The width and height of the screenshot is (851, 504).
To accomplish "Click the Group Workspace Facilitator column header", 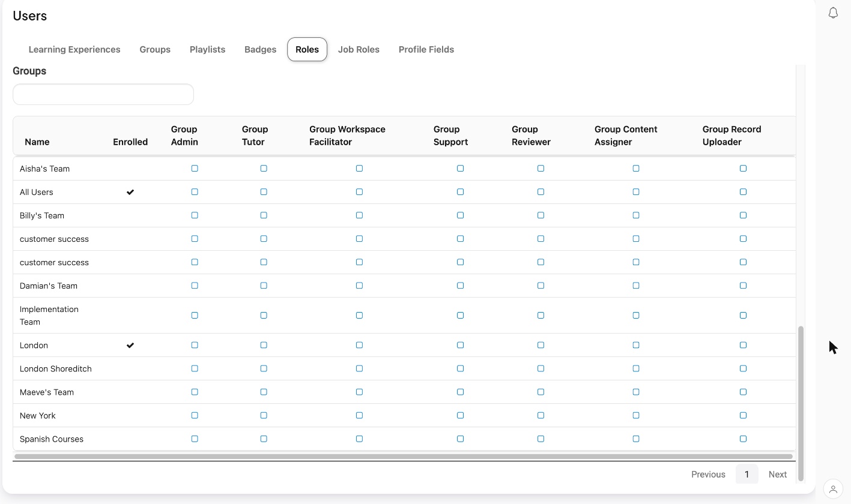I will point(347,136).
